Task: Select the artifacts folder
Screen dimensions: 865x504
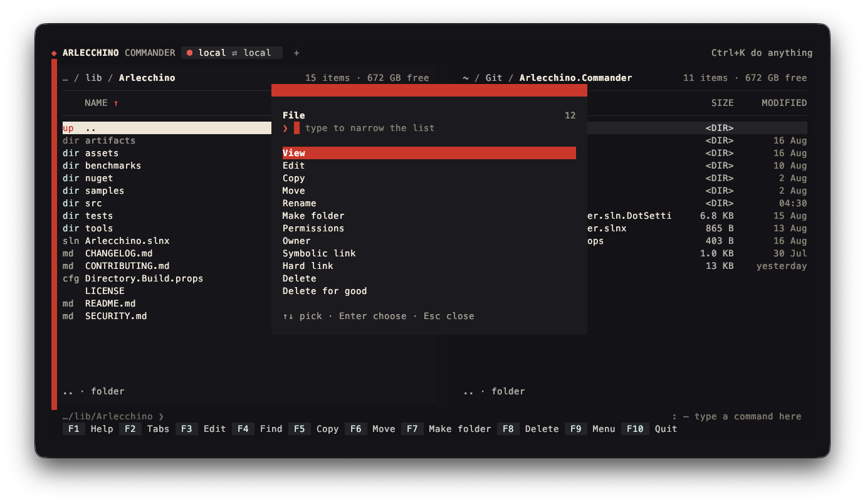Action: click(x=167, y=140)
